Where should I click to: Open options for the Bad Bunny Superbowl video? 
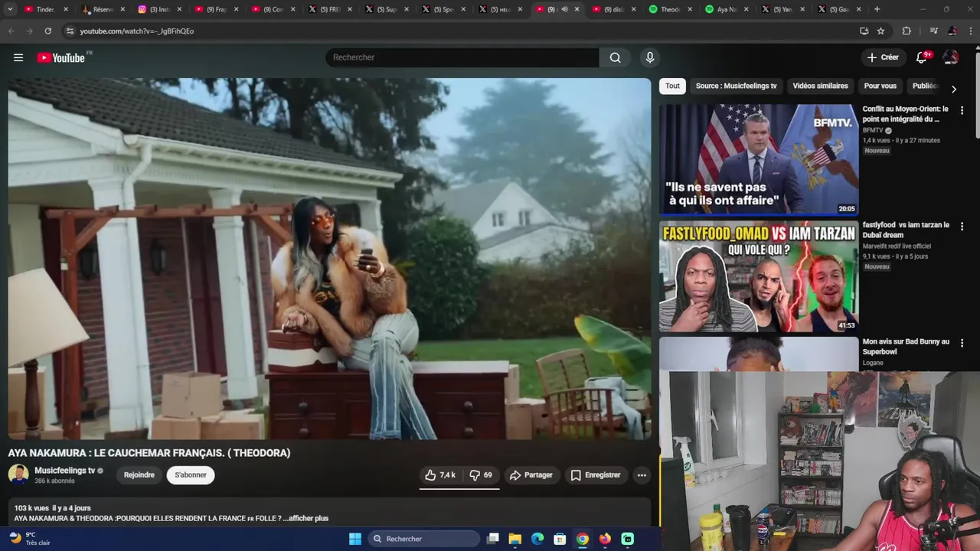[x=962, y=343]
